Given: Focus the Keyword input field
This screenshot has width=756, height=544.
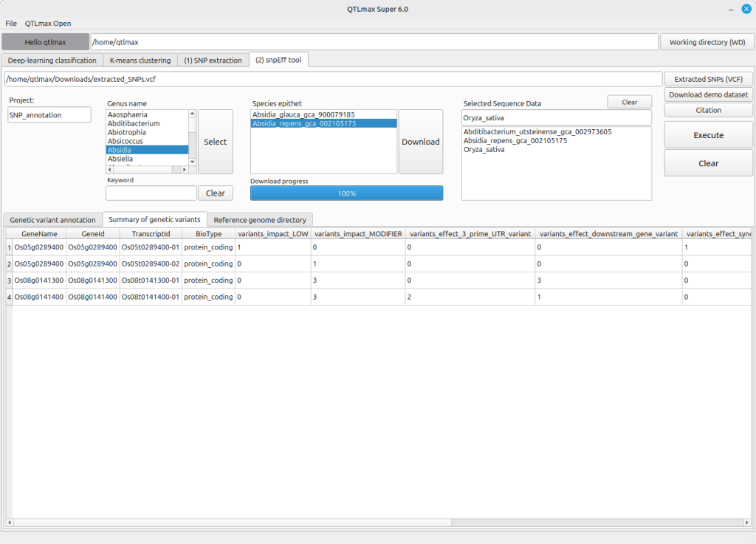Looking at the screenshot, I should click(x=151, y=193).
